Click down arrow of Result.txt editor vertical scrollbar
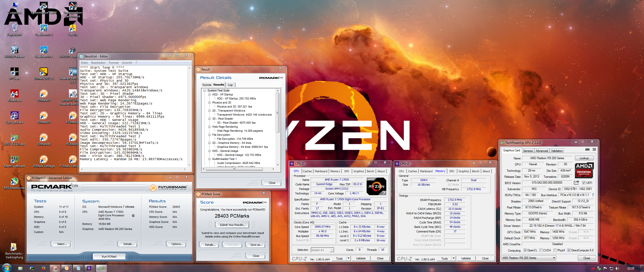 tap(189, 165)
